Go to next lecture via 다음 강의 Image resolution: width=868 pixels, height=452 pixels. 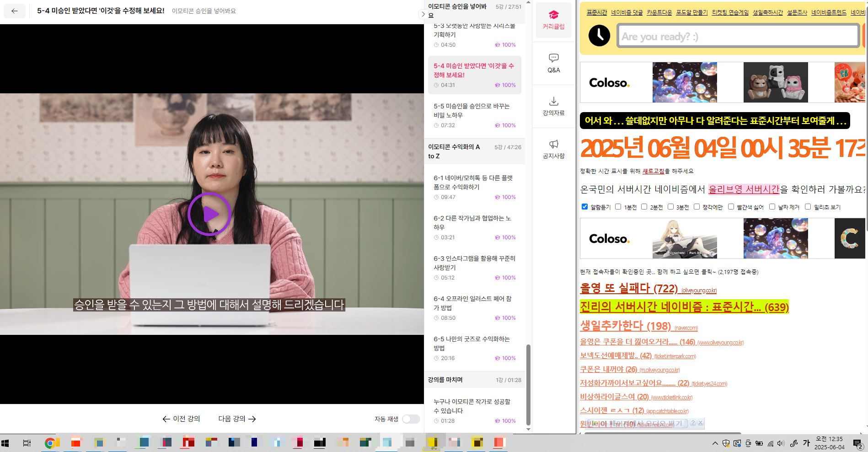(237, 419)
